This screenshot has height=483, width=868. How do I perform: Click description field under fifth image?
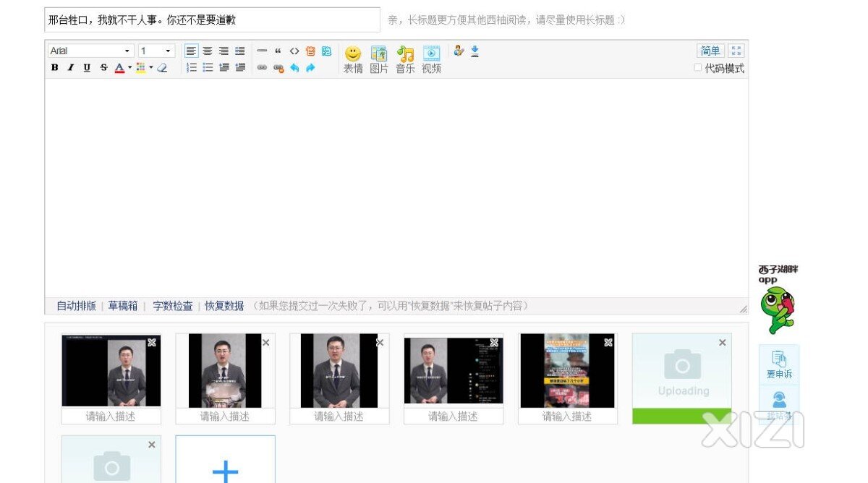tap(568, 416)
